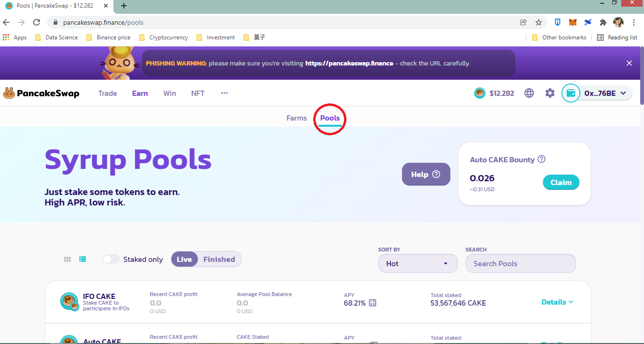Image resolution: width=644 pixels, height=344 pixels.
Task: Open the Earn menu
Action: [x=140, y=93]
